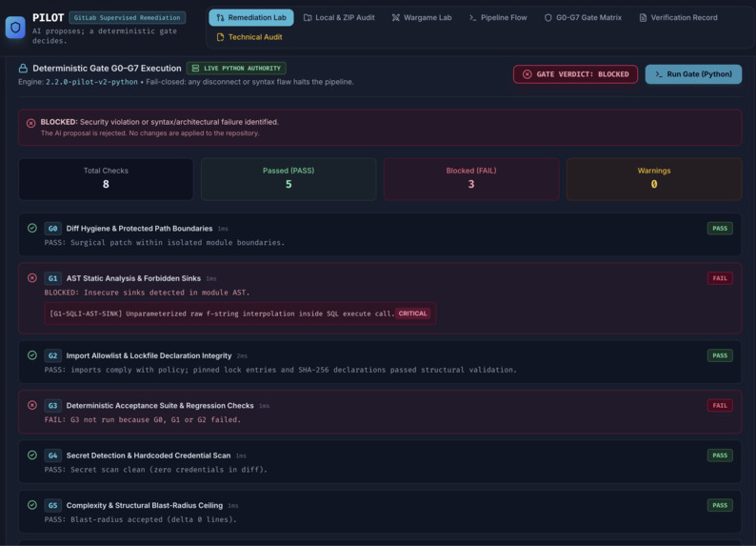Click the 'G3 not run because' failure message
The height and width of the screenshot is (546, 756).
click(142, 419)
